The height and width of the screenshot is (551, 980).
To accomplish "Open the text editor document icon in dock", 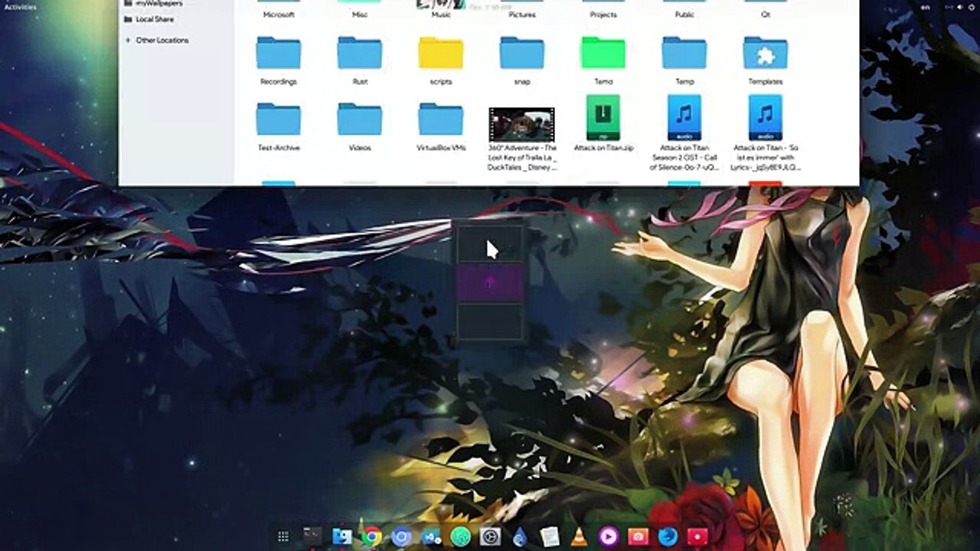I will 549,537.
